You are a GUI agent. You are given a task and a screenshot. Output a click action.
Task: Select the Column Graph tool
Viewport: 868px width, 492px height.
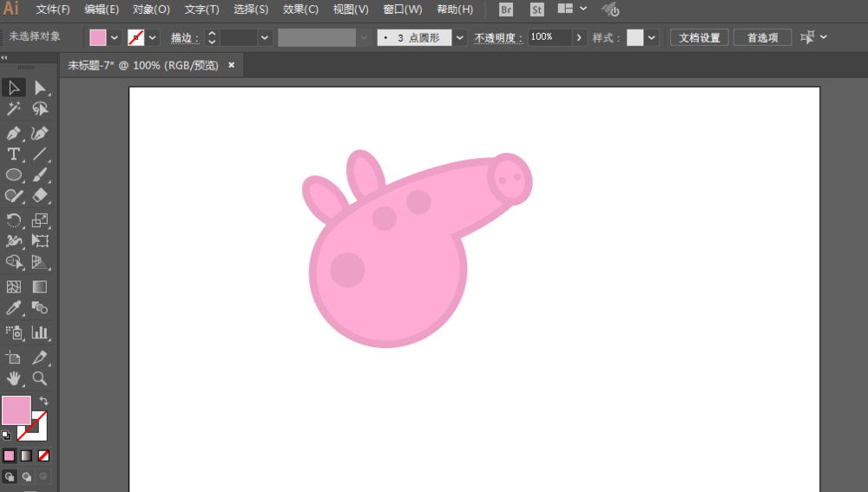pos(40,332)
